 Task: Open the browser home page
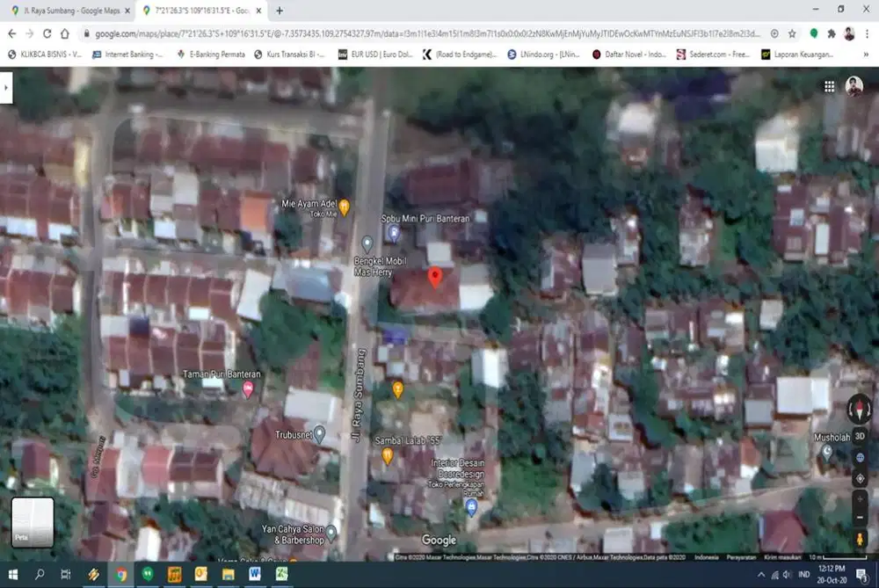(x=65, y=33)
